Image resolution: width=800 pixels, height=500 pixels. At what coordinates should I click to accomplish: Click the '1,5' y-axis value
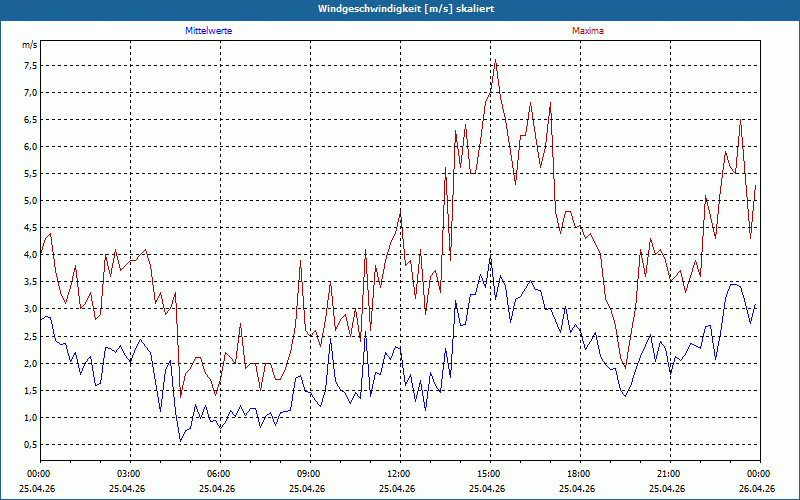tap(30, 390)
